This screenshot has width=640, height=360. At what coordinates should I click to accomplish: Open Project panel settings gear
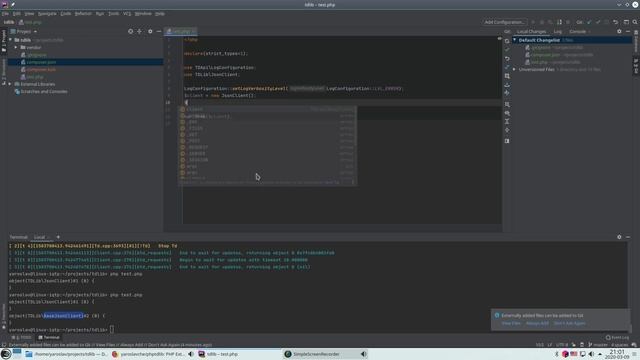click(x=150, y=31)
